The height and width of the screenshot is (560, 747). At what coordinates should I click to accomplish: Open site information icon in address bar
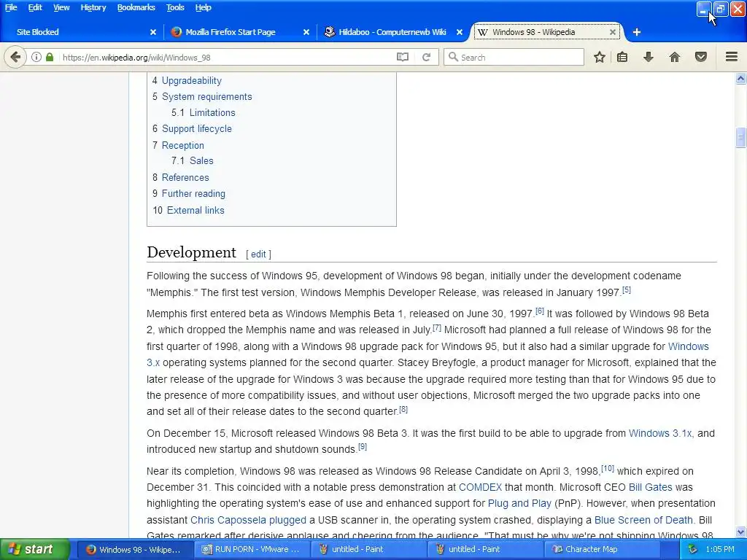tap(36, 57)
